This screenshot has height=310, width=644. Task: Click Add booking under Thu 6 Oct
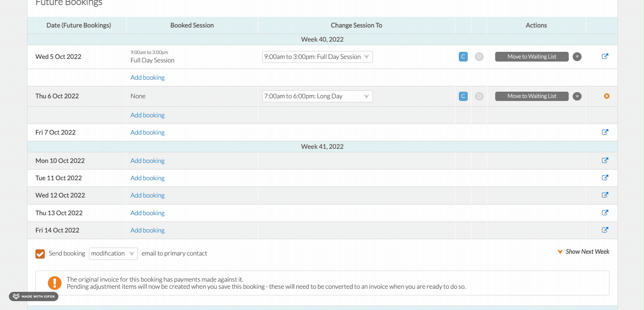pos(147,115)
